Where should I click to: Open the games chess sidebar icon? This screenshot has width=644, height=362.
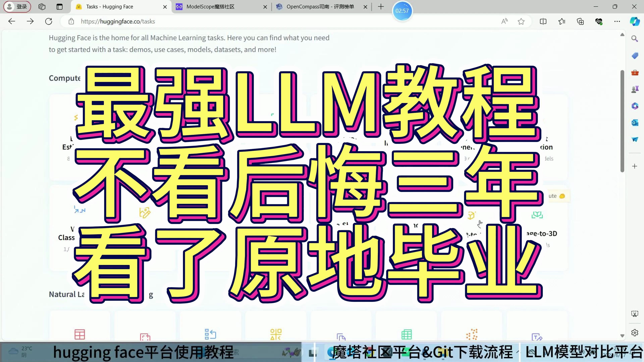(x=634, y=89)
